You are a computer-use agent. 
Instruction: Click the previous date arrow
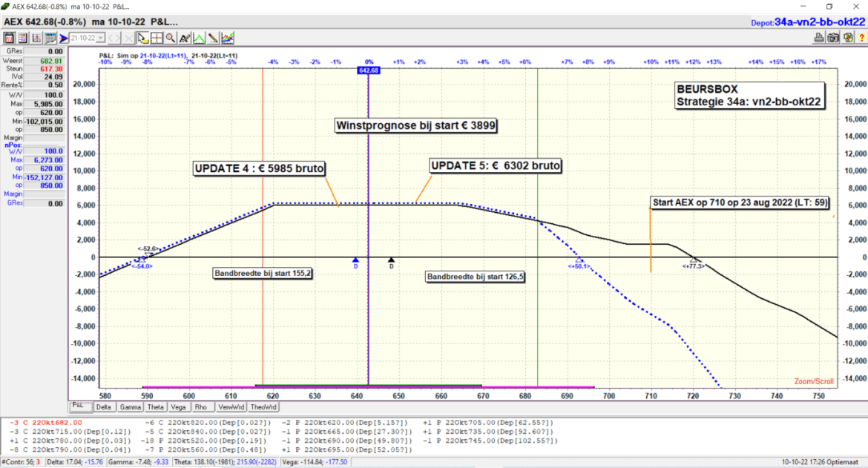coord(111,38)
